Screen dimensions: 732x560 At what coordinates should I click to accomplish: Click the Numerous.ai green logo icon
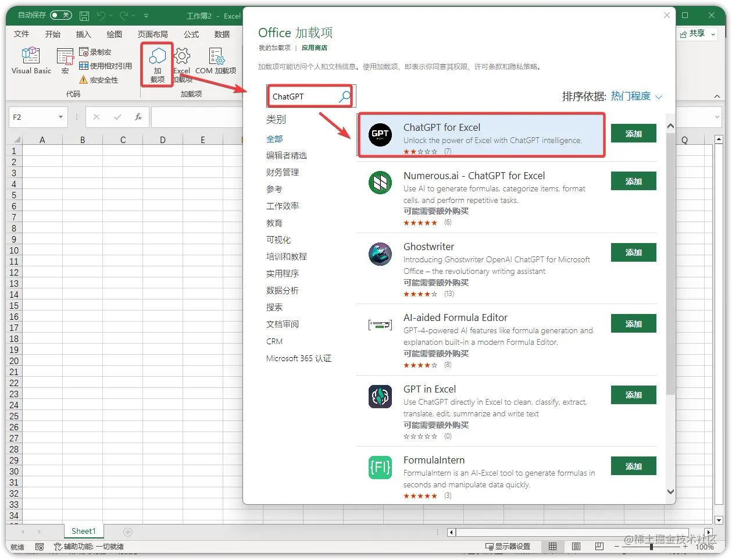click(380, 183)
